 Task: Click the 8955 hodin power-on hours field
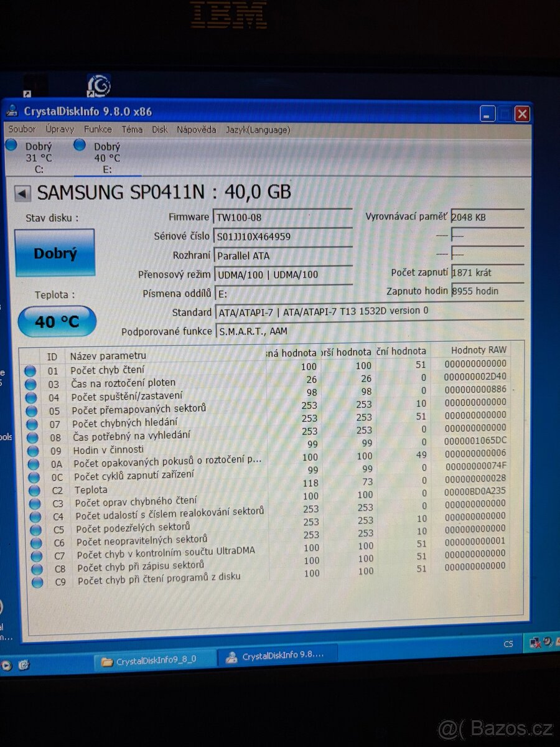[x=487, y=291]
